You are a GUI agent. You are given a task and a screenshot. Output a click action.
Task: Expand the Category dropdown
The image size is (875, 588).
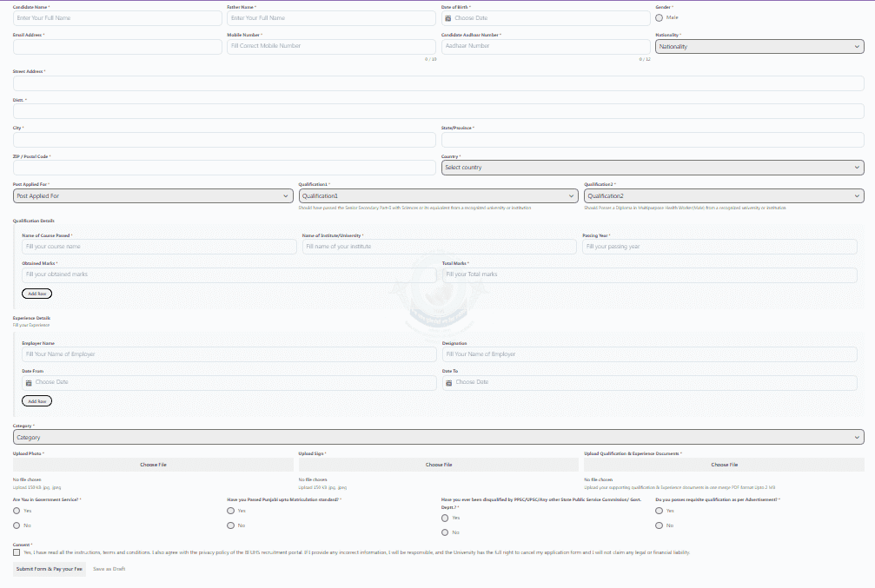[438, 438]
